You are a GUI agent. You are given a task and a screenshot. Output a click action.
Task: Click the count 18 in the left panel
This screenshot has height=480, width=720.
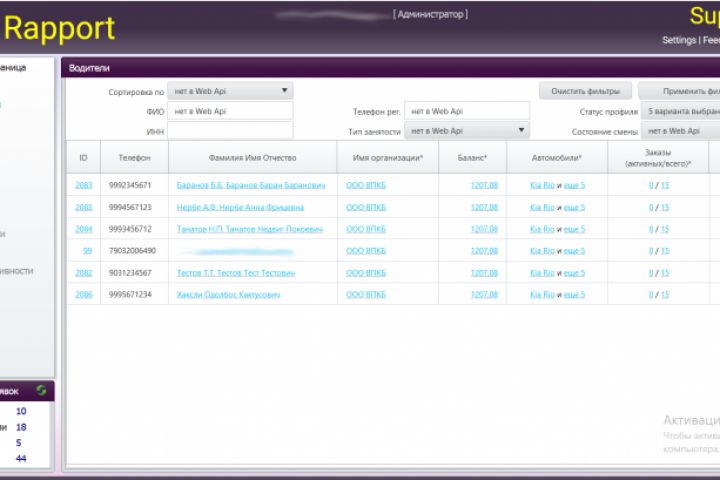coord(21,427)
